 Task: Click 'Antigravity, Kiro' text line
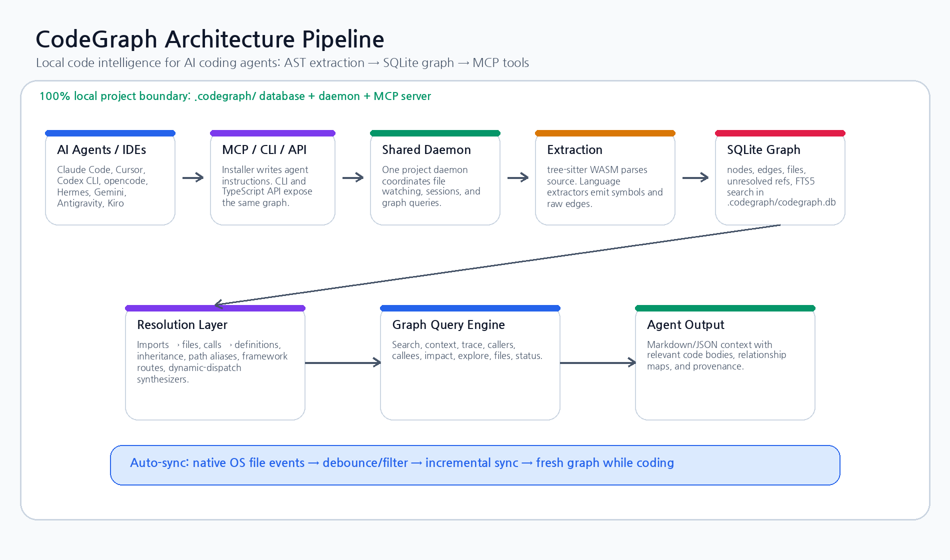click(90, 203)
